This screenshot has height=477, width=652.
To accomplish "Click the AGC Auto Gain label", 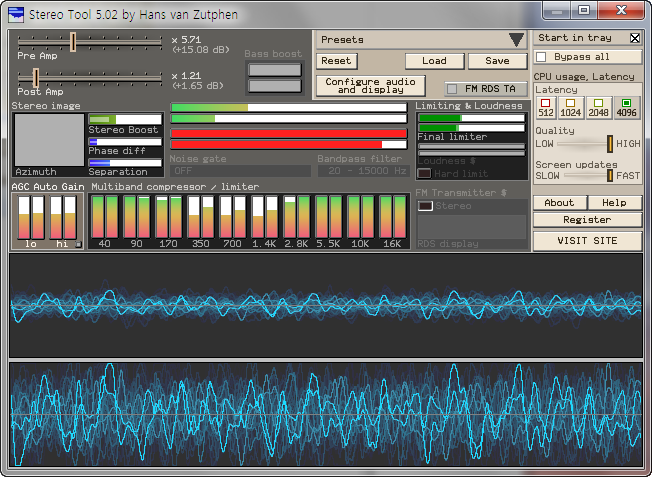I will pyautogui.click(x=48, y=187).
